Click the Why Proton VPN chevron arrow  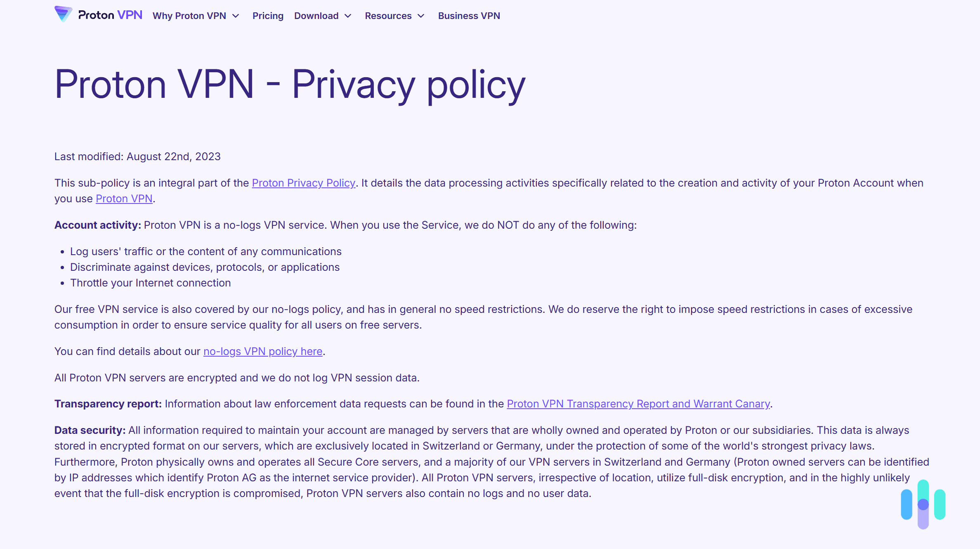[x=236, y=16]
